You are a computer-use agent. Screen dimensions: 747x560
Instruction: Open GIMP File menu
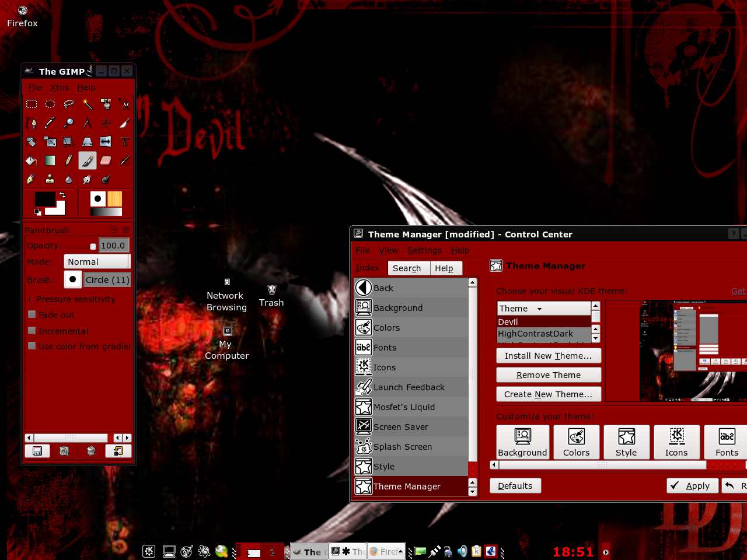[x=35, y=87]
